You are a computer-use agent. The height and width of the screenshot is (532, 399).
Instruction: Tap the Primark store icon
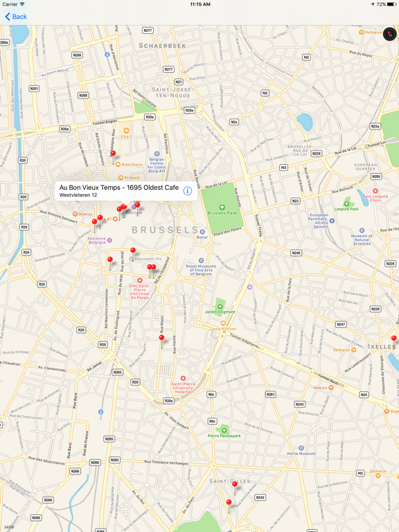pos(121,177)
